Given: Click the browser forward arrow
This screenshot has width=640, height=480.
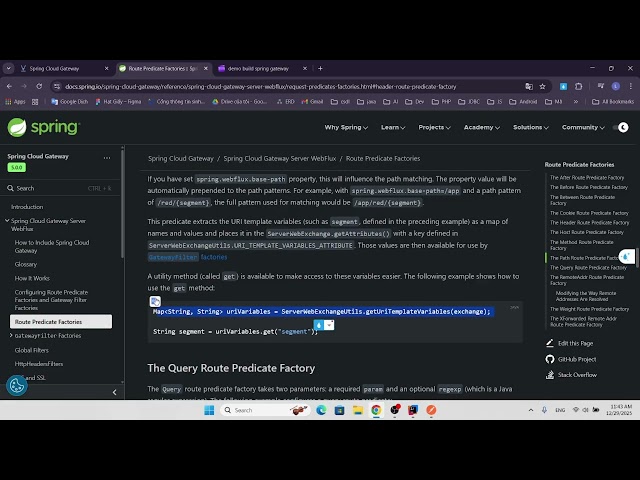Looking at the screenshot, I should [x=24, y=86].
